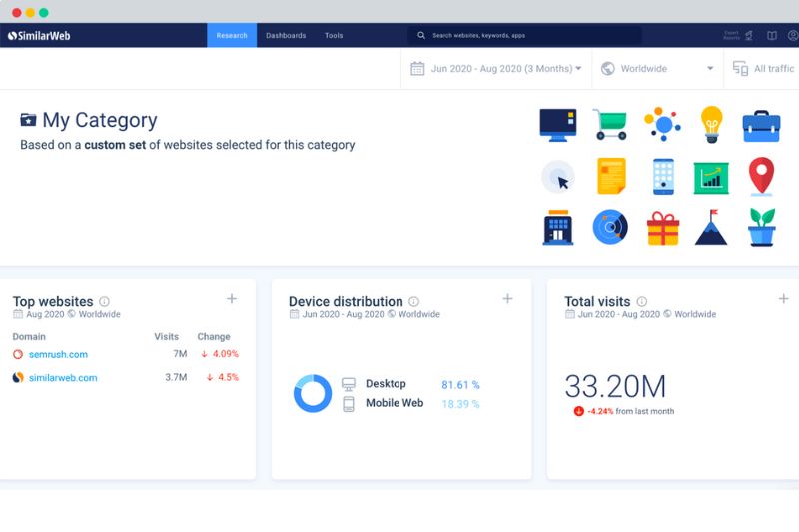This screenshot has width=799, height=532.
Task: Click the device distribution donut chart
Action: (x=313, y=393)
